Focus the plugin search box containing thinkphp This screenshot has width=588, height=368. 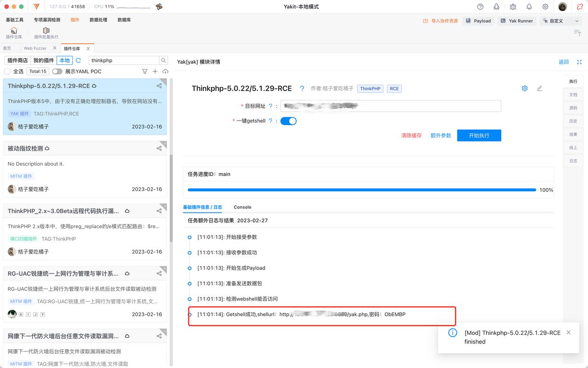click(124, 60)
